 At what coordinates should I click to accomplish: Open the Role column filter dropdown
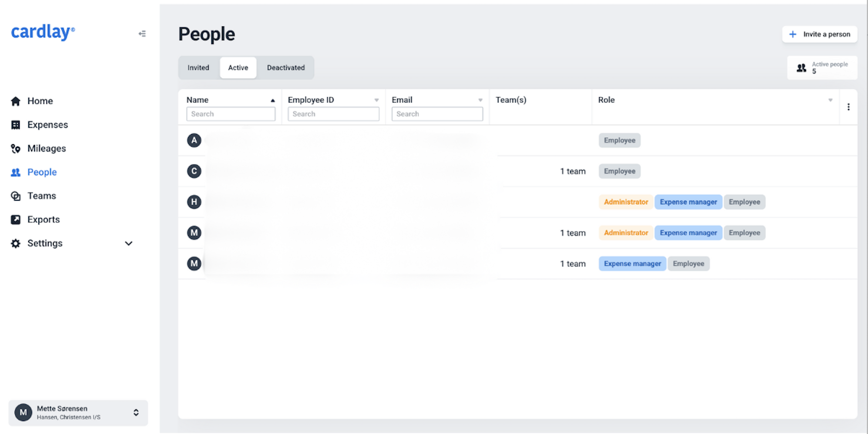(x=830, y=100)
